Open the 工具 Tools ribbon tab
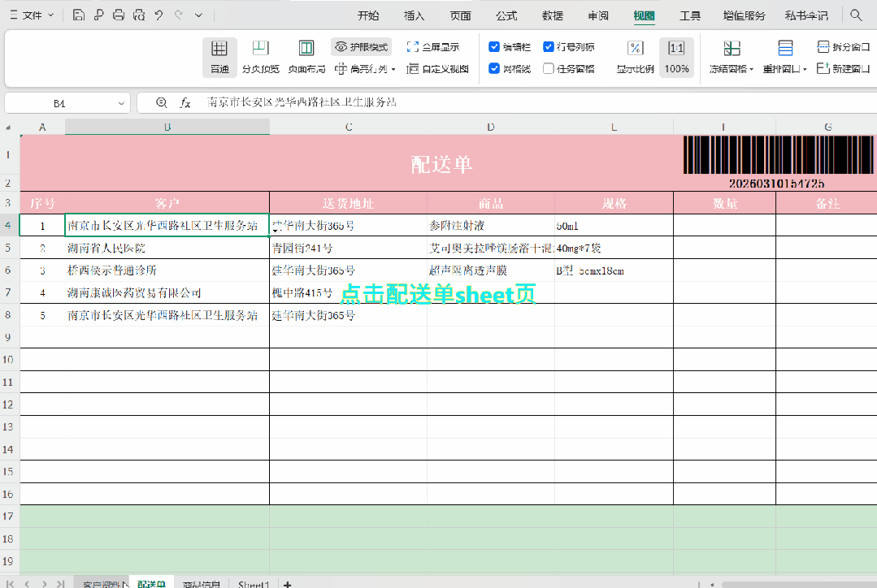 coord(689,15)
